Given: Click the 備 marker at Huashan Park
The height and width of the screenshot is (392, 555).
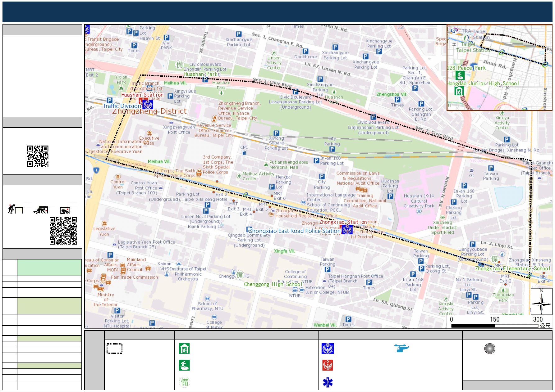Looking at the screenshot, I should pyautogui.click(x=180, y=65).
